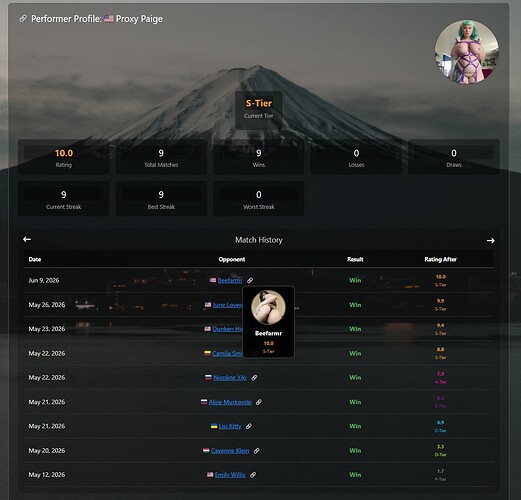This screenshot has width=521, height=500.
Task: Click the Date column header
Action: (x=35, y=259)
